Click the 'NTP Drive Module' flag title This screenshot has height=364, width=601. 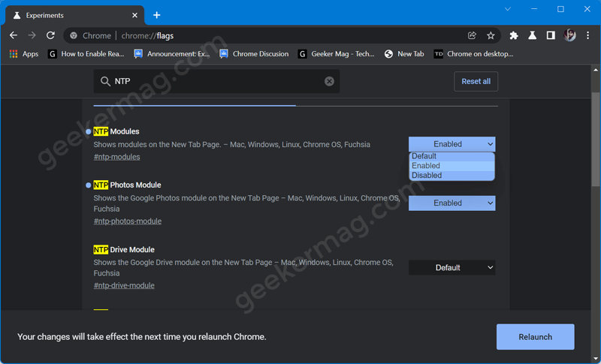pos(124,250)
